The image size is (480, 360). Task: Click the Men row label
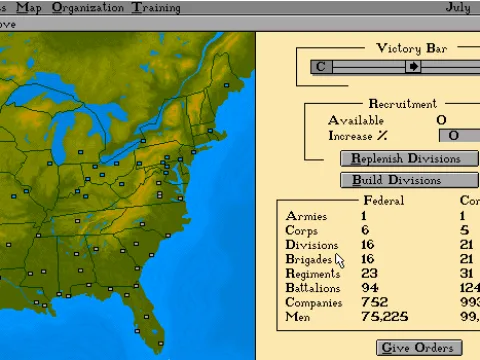point(298,317)
